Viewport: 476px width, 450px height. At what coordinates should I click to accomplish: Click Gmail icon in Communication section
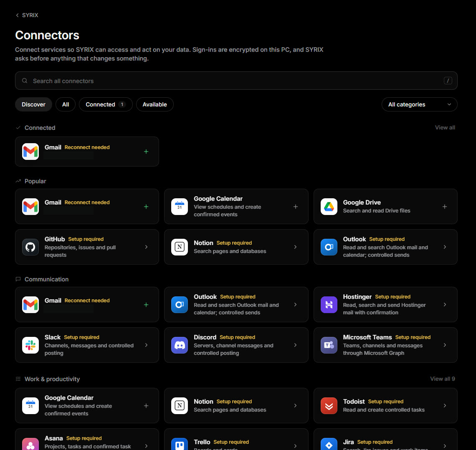pos(30,305)
